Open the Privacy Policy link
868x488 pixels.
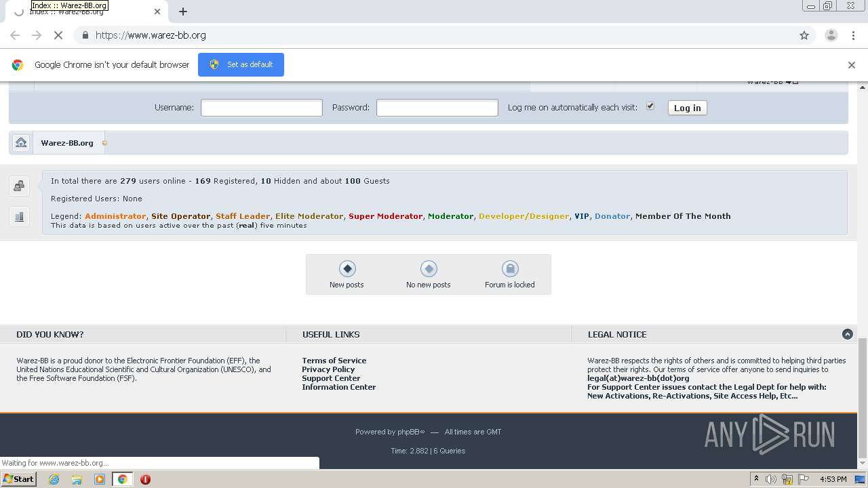328,369
